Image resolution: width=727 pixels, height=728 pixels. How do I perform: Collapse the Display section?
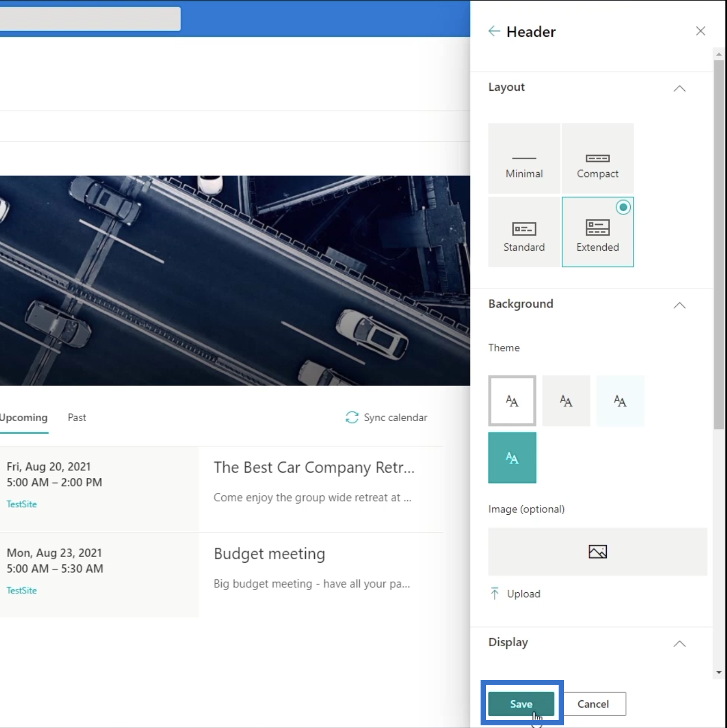tap(679, 644)
